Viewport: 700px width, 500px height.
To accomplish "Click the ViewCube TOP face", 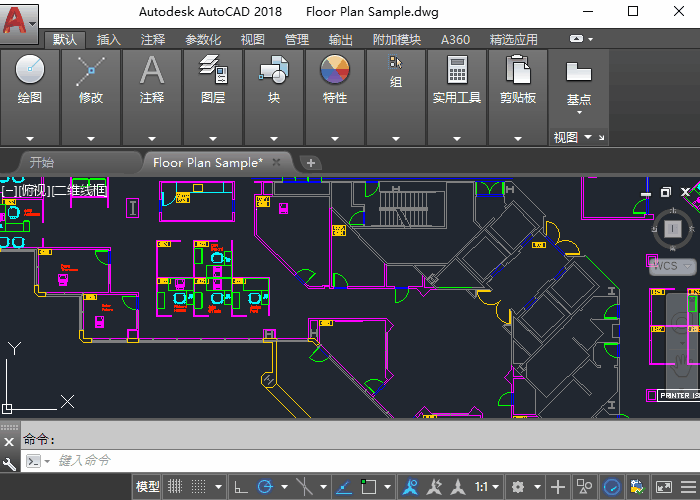I will click(672, 229).
